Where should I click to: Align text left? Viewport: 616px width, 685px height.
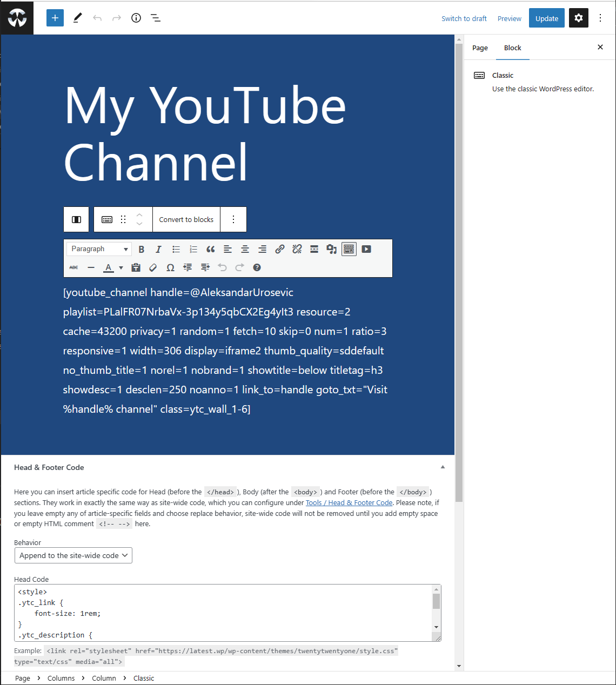pos(228,249)
